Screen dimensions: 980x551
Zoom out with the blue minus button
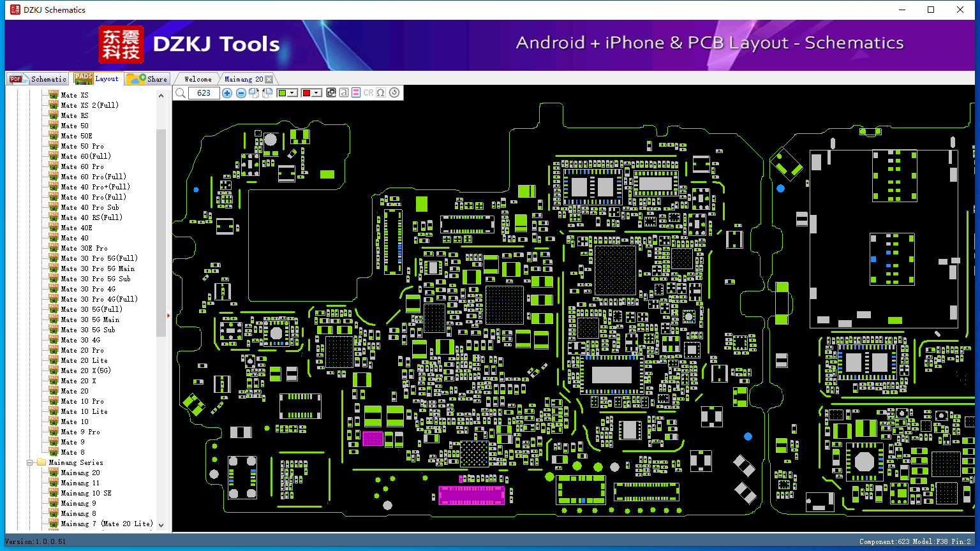pyautogui.click(x=241, y=93)
